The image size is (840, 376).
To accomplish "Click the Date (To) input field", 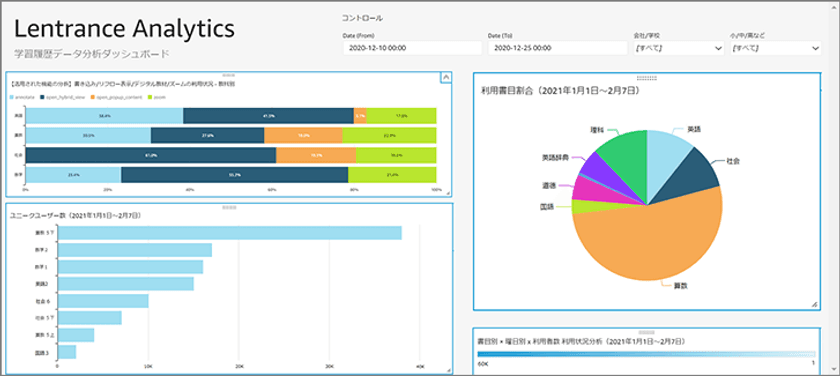I will point(558,48).
